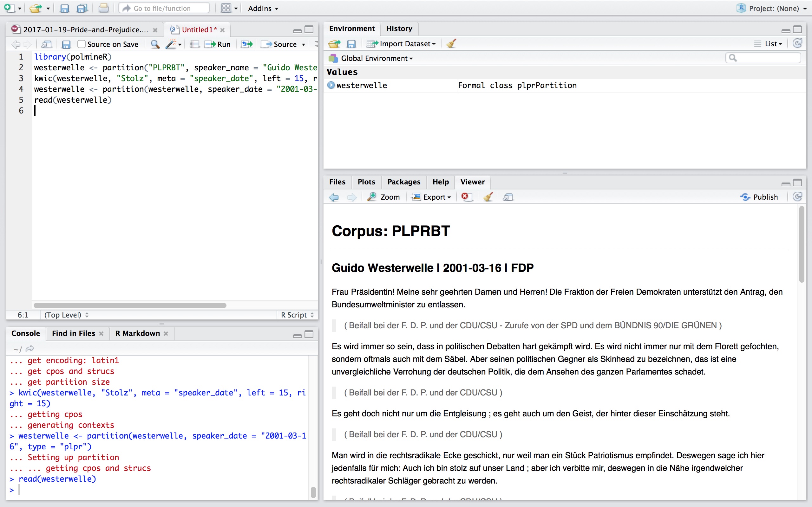Viewport: 812px width, 507px height.
Task: Click the westerwelle value in Environment
Action: (361, 85)
